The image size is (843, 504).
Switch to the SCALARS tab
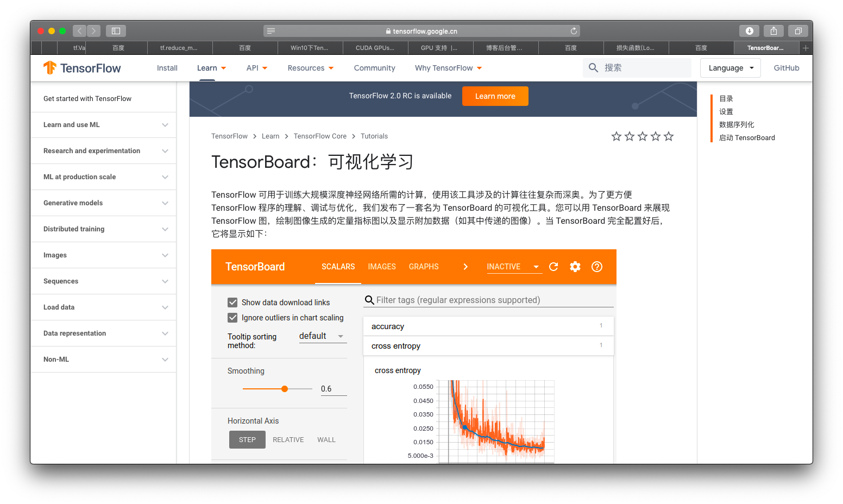[x=338, y=267]
